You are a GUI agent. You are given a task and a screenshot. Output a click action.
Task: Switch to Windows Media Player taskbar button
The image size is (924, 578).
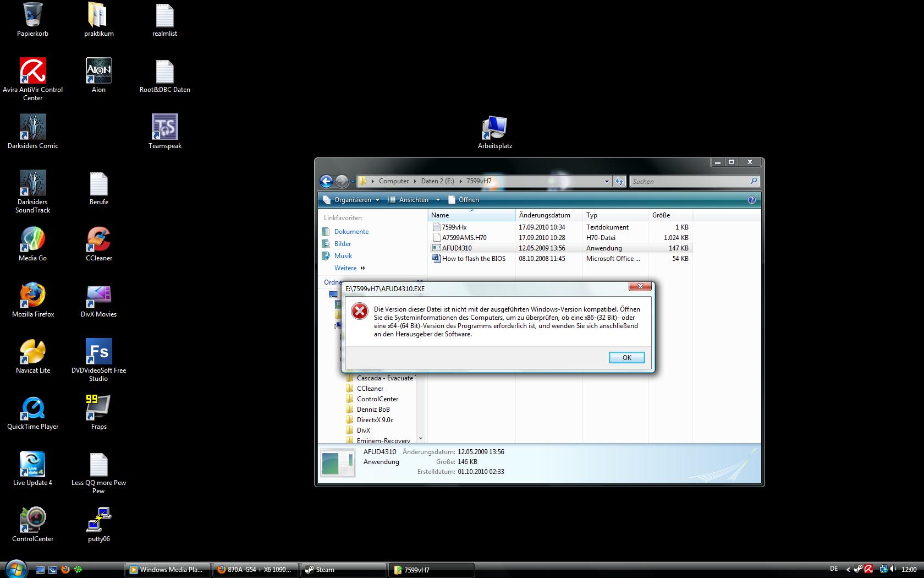[x=168, y=570]
